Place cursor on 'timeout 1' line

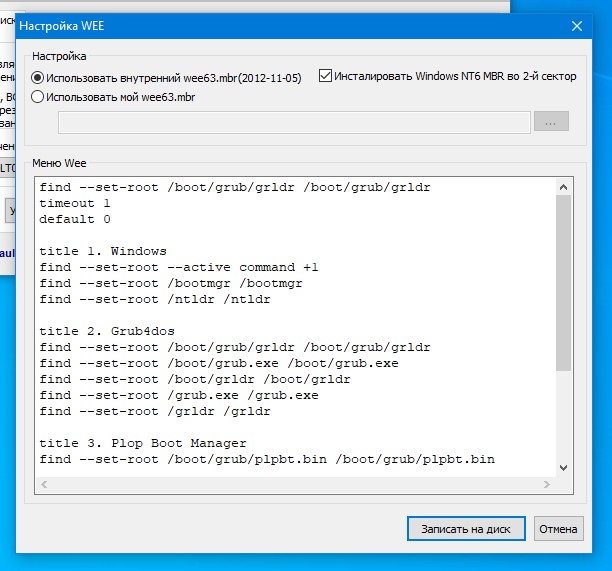(75, 203)
